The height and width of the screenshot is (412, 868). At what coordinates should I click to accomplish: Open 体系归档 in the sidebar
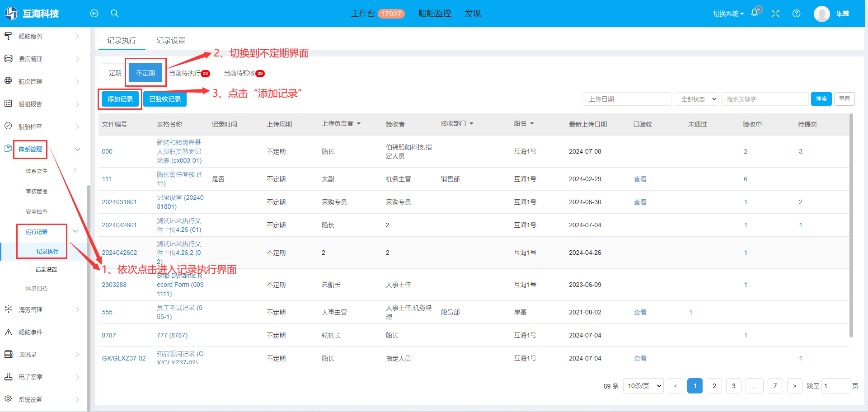click(37, 288)
